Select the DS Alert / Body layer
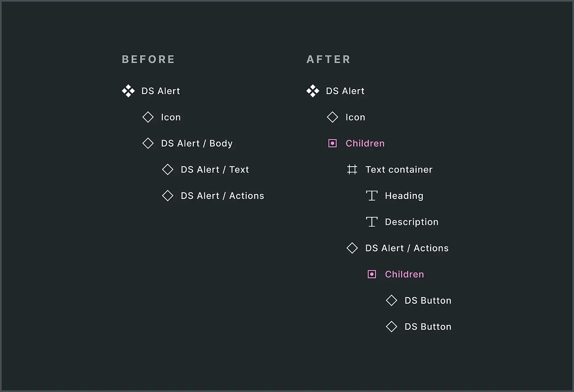Viewport: 574px width, 392px height. [x=197, y=143]
